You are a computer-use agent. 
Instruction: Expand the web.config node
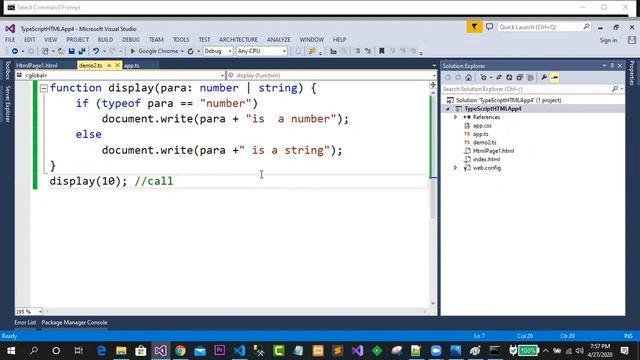[456, 168]
